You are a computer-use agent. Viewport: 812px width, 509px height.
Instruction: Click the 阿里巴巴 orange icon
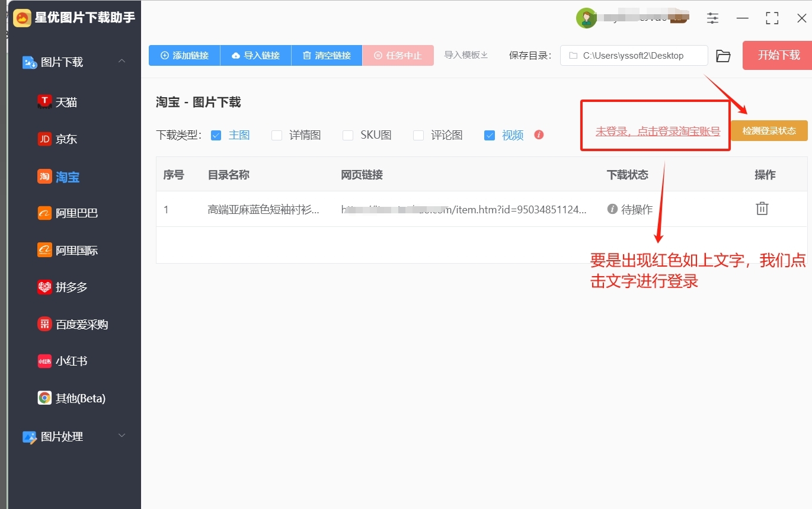[x=44, y=213]
